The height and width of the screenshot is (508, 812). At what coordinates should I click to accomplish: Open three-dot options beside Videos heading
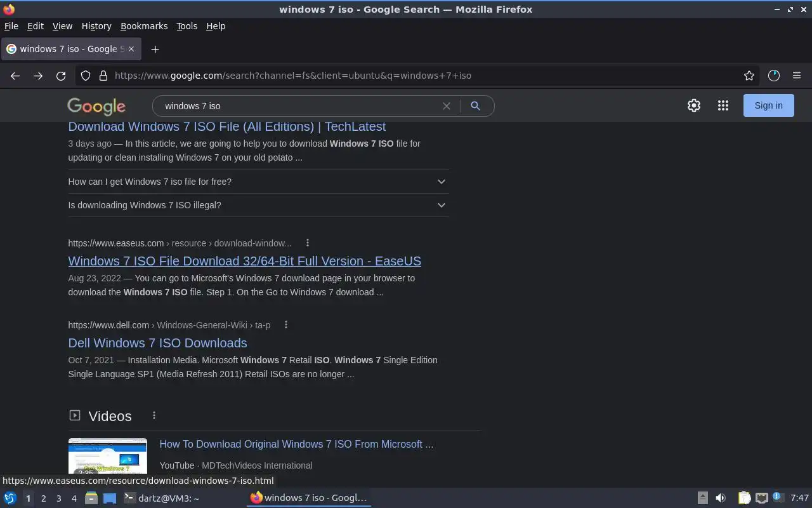[154, 415]
